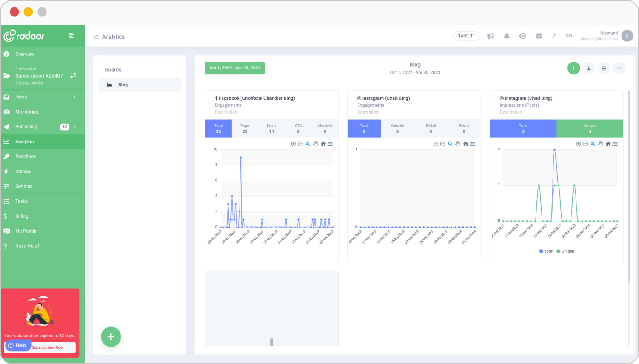
Task: Open Instagram Impressions chart hamburger menu
Action: [615, 144]
